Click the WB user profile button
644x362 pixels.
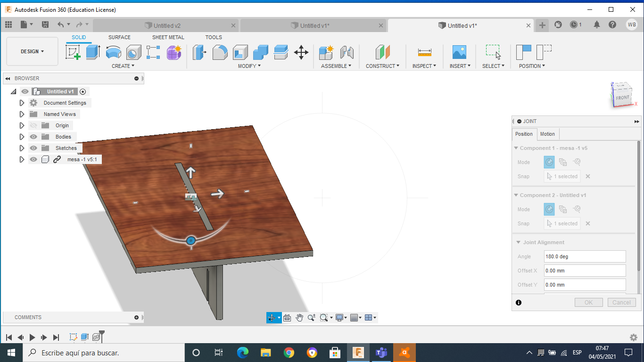pos(632,25)
